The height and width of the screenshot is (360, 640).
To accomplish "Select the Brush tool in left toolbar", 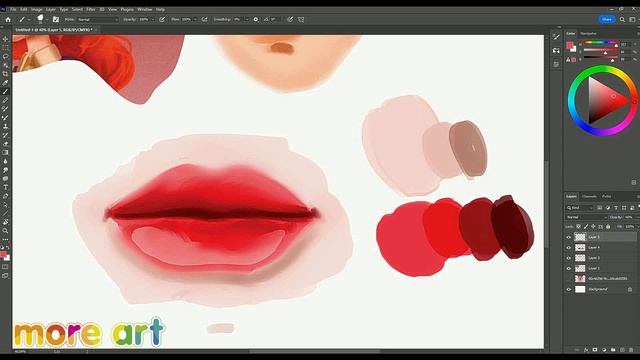I will click(5, 91).
